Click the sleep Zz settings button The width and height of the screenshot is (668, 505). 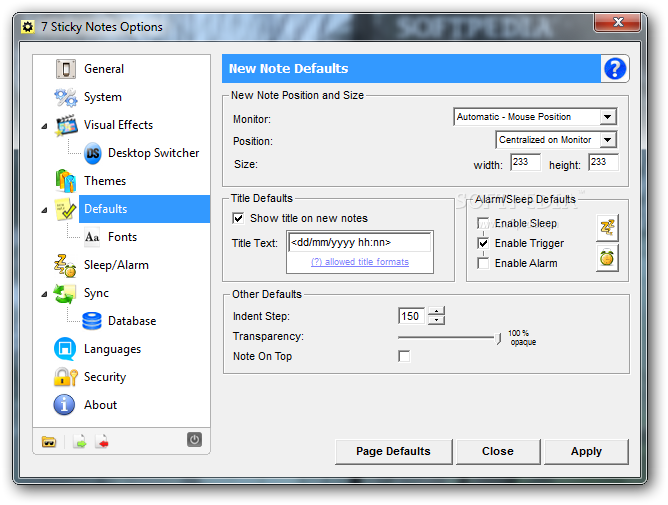(x=607, y=227)
